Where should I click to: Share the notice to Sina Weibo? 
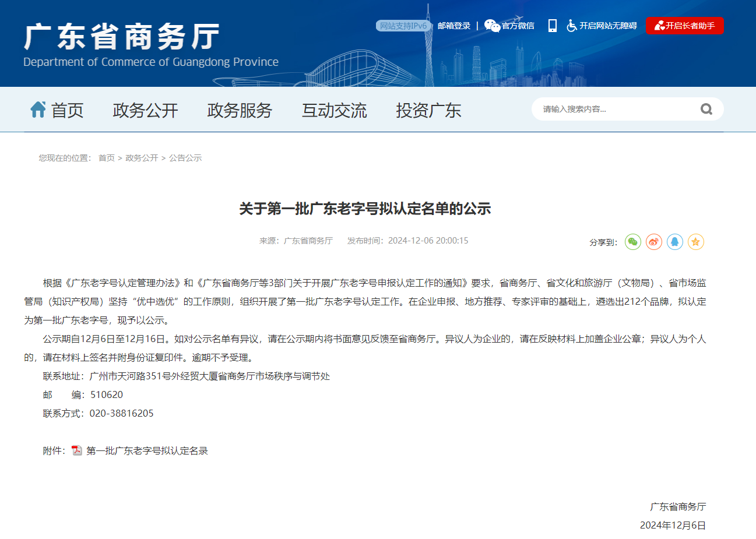click(653, 242)
